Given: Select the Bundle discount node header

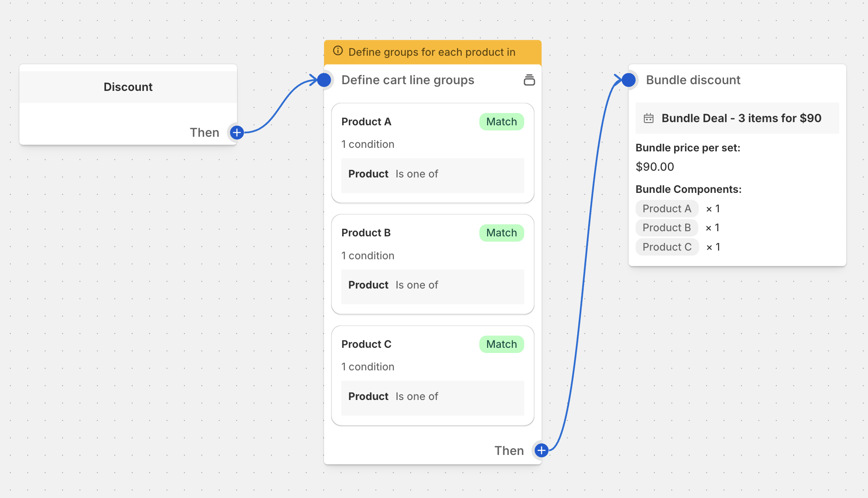Looking at the screenshot, I should tap(693, 80).
